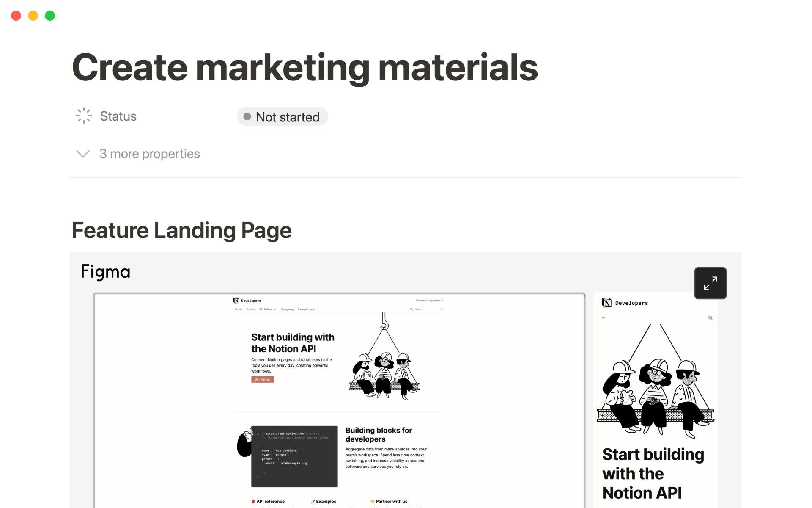Click the search magnifier in mobile mockup

pyautogui.click(x=710, y=318)
